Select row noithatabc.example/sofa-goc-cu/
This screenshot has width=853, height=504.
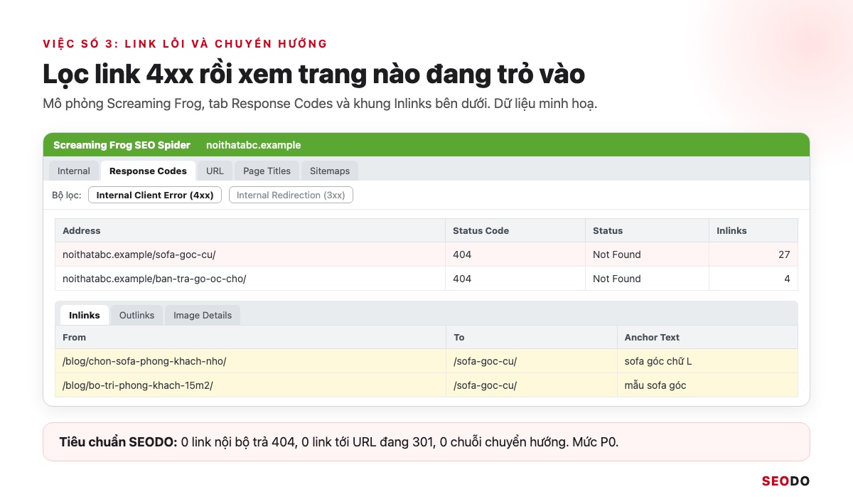coord(426,254)
